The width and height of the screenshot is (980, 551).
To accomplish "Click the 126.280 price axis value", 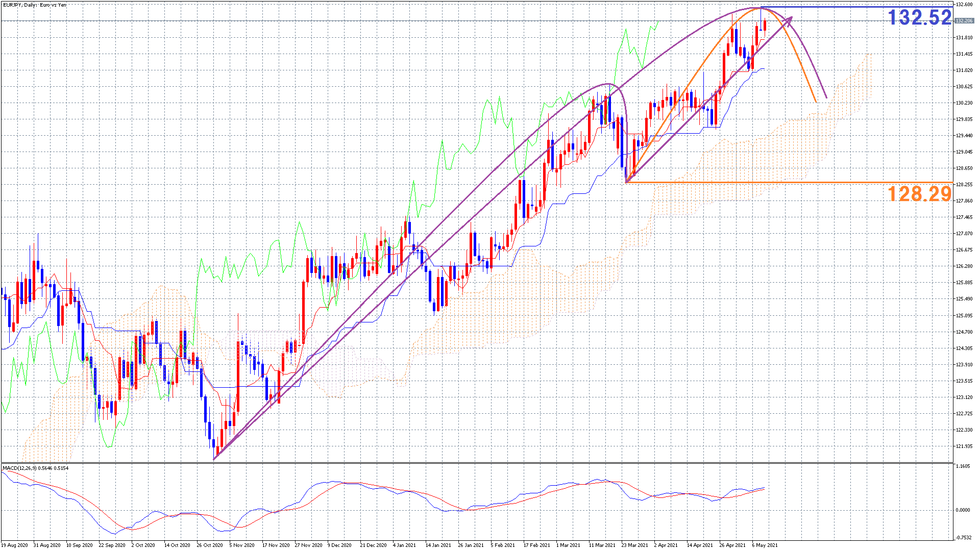I will click(x=964, y=266).
